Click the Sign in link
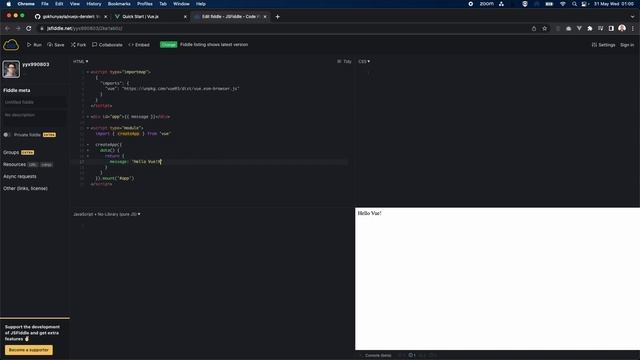Image resolution: width=640 pixels, height=360 pixels. tap(627, 45)
